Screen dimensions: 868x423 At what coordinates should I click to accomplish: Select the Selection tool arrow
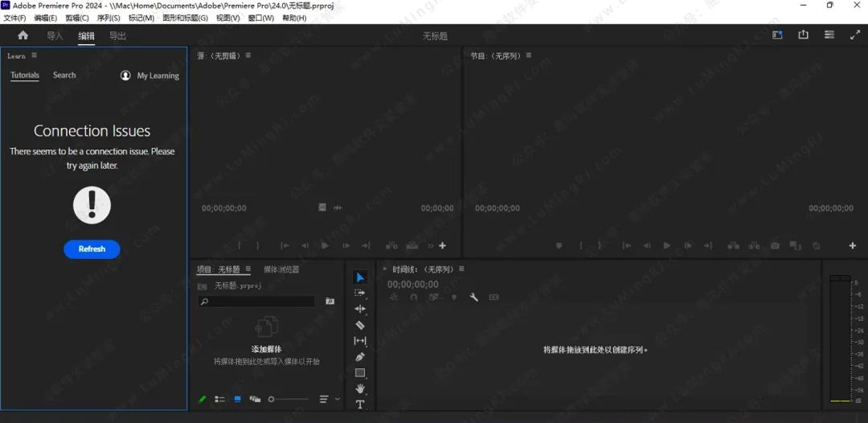(x=360, y=277)
